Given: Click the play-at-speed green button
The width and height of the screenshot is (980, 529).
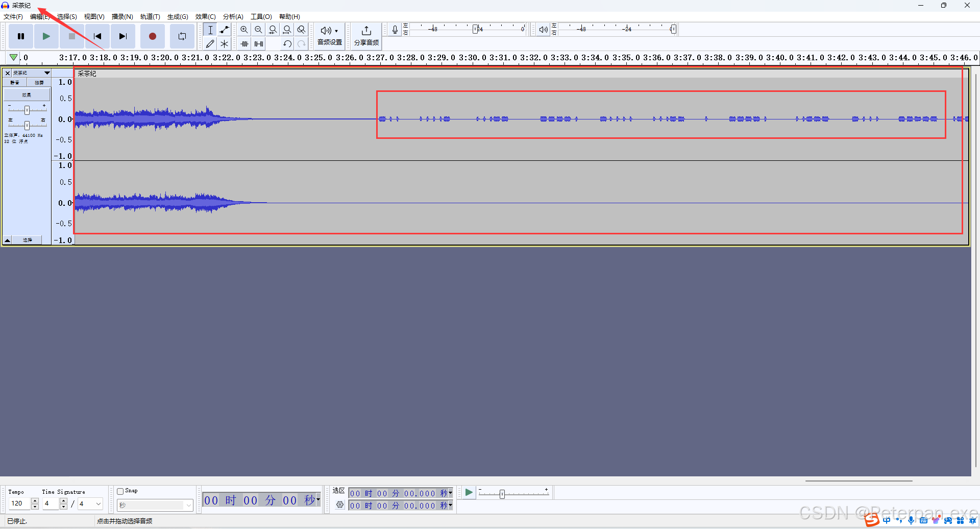Looking at the screenshot, I should [469, 493].
